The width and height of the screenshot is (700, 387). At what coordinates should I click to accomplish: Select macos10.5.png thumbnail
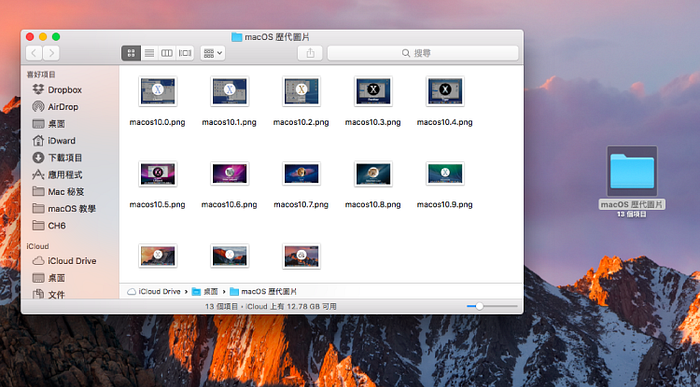[x=158, y=174]
